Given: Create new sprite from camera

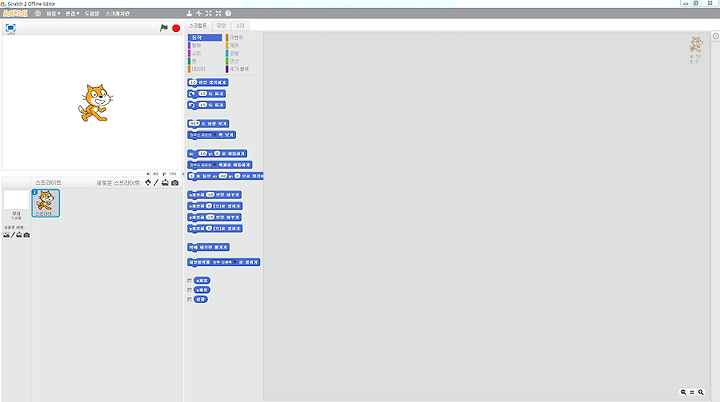Looking at the screenshot, I should tap(175, 183).
